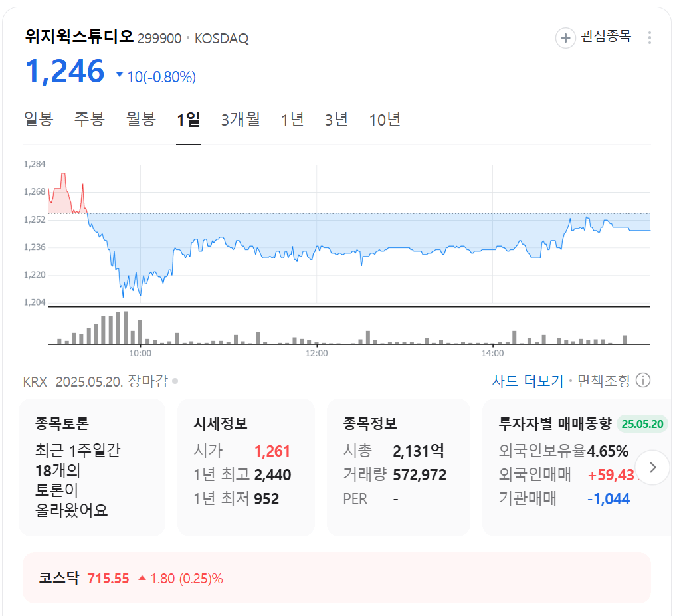
Task: Click the 1,204 price axis label
Action: (35, 302)
